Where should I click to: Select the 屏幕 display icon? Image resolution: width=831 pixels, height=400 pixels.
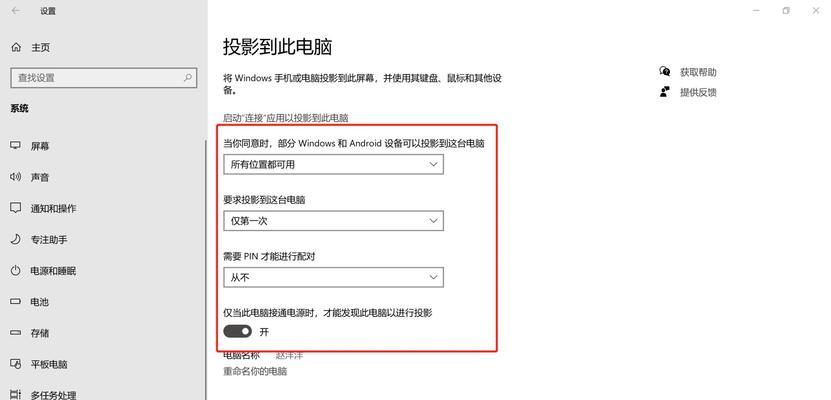pos(16,146)
